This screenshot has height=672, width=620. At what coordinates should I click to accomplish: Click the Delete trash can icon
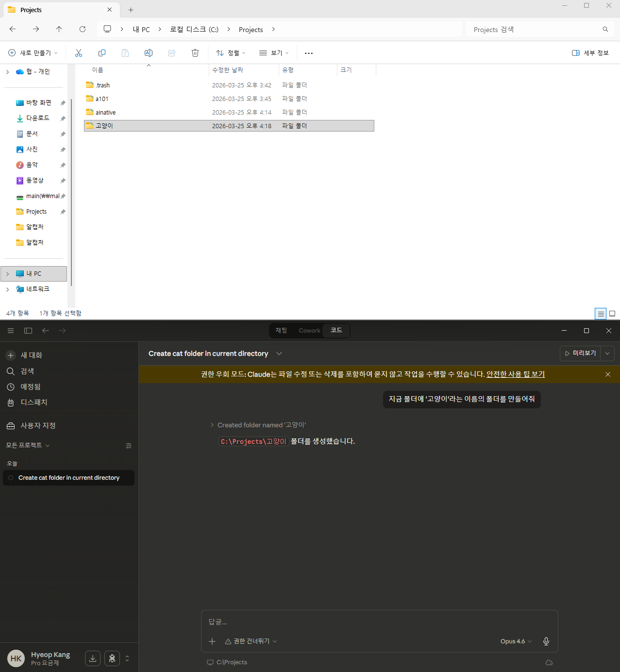195,53
